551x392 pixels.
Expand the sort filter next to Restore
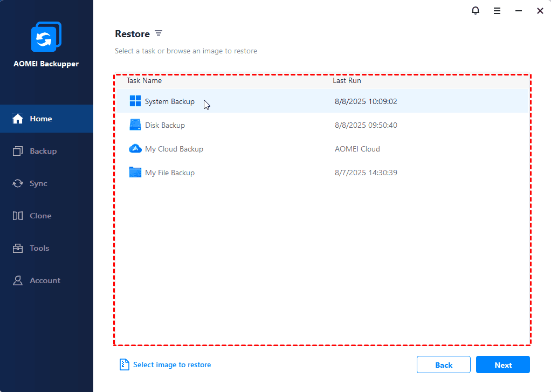pyautogui.click(x=159, y=33)
